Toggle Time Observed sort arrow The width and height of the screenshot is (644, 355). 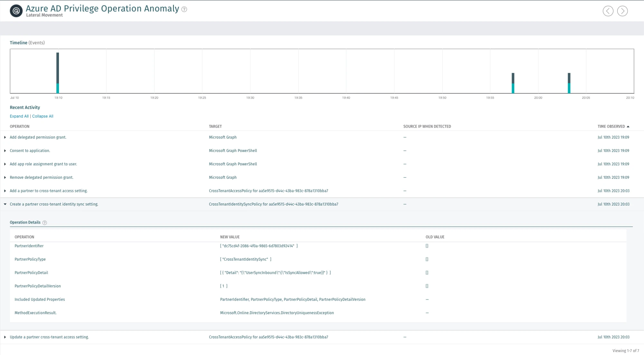click(628, 127)
